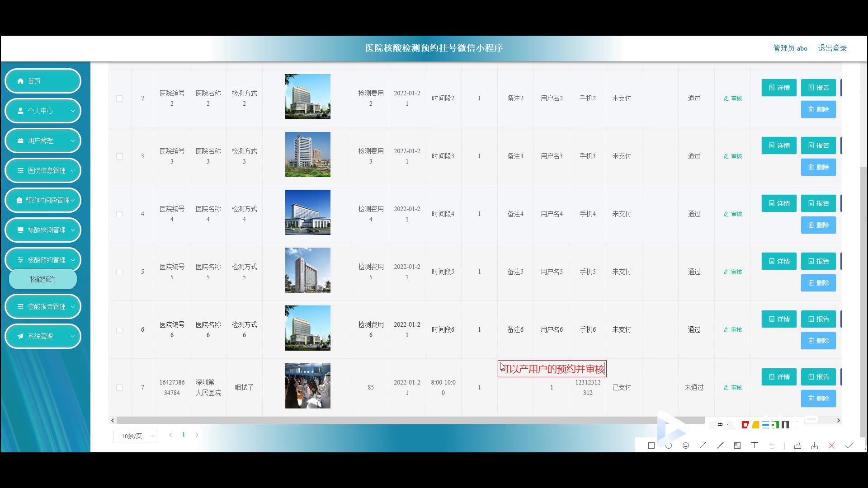The image size is (868, 488).
Task: Check the checkbox for row 5
Action: pyautogui.click(x=119, y=272)
